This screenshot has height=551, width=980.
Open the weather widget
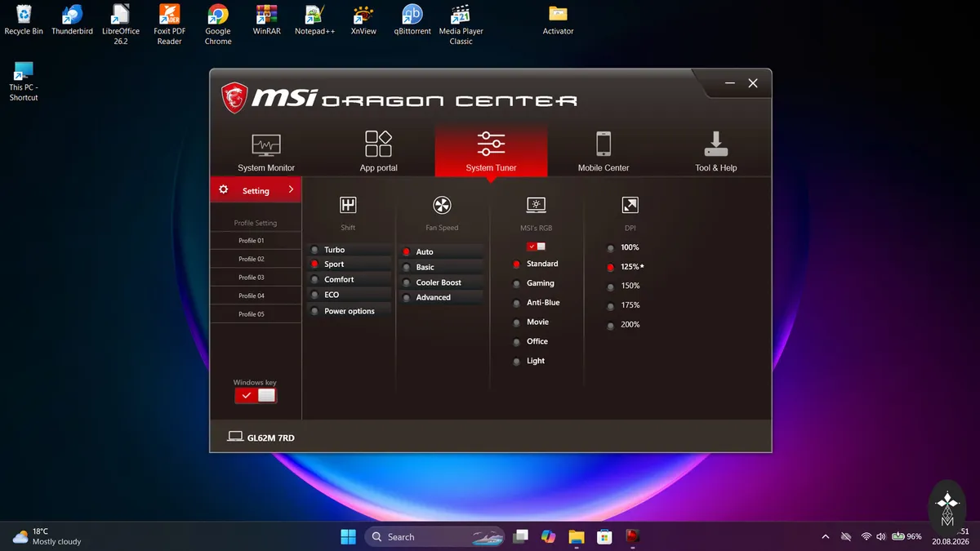click(47, 536)
